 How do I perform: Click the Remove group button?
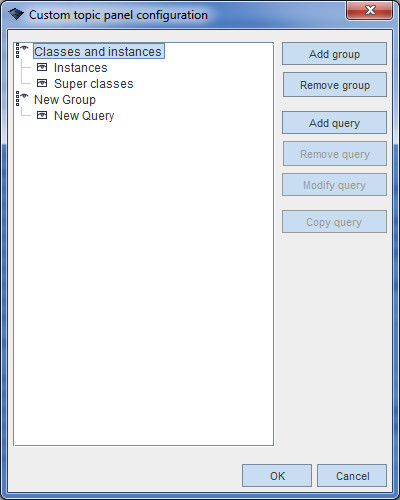pos(335,85)
